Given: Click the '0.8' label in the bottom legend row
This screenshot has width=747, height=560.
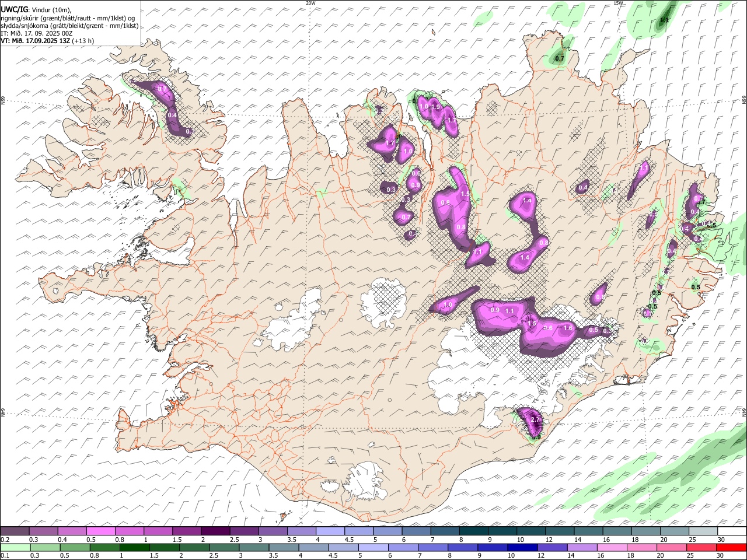Looking at the screenshot, I should (94, 555).
